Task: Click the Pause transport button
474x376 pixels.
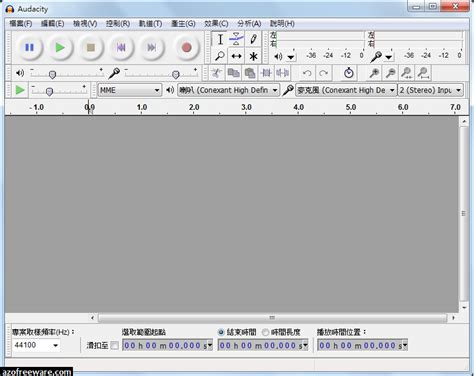Action: click(x=29, y=48)
